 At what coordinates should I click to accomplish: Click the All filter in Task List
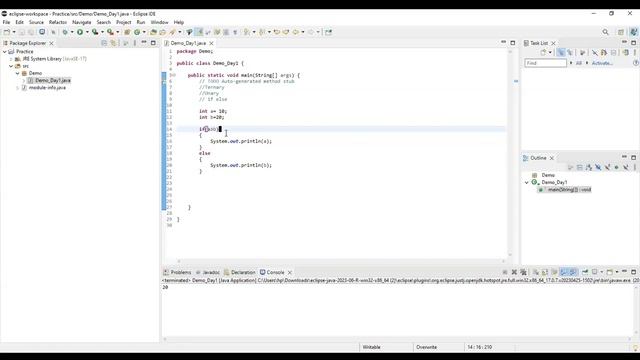[x=578, y=63]
